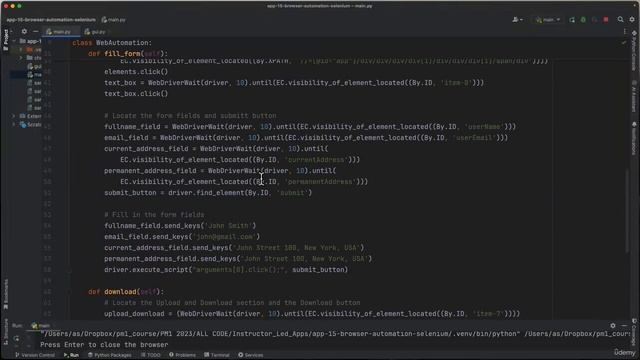Open the main run configuration dropdown

click(x=548, y=20)
